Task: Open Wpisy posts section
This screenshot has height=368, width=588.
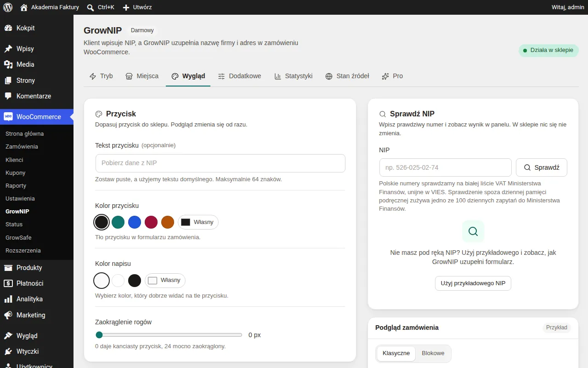Action: pyautogui.click(x=37, y=49)
